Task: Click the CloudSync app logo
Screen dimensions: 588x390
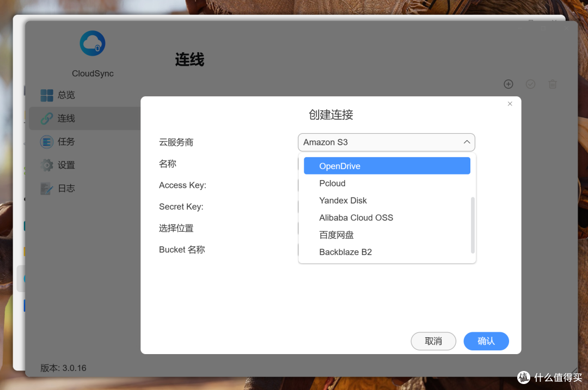Action: click(92, 44)
